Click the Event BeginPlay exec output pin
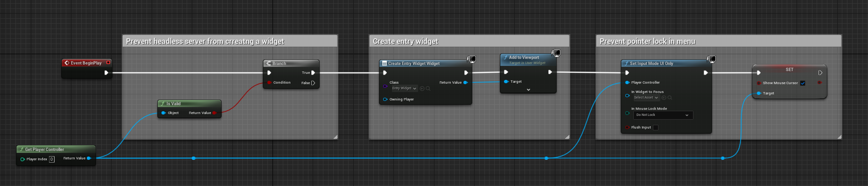 [x=106, y=72]
